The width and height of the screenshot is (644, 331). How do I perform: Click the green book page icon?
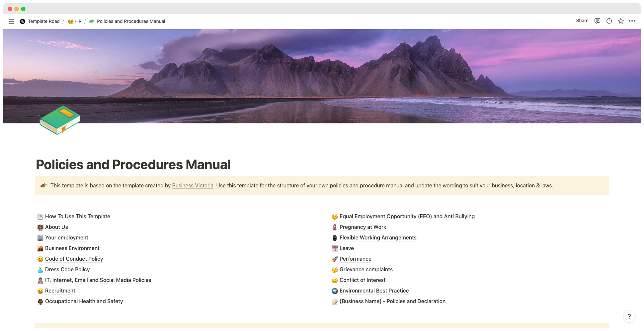(x=60, y=120)
